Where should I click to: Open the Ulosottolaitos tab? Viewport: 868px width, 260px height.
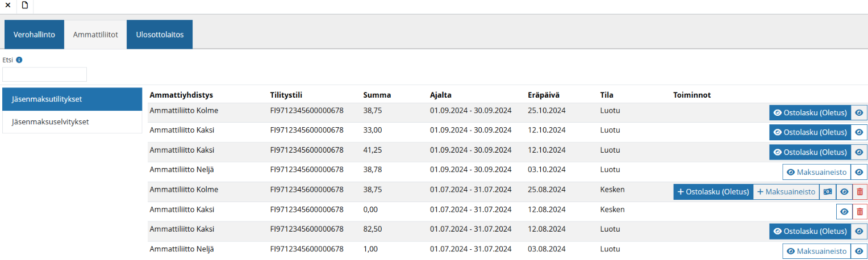tap(160, 35)
